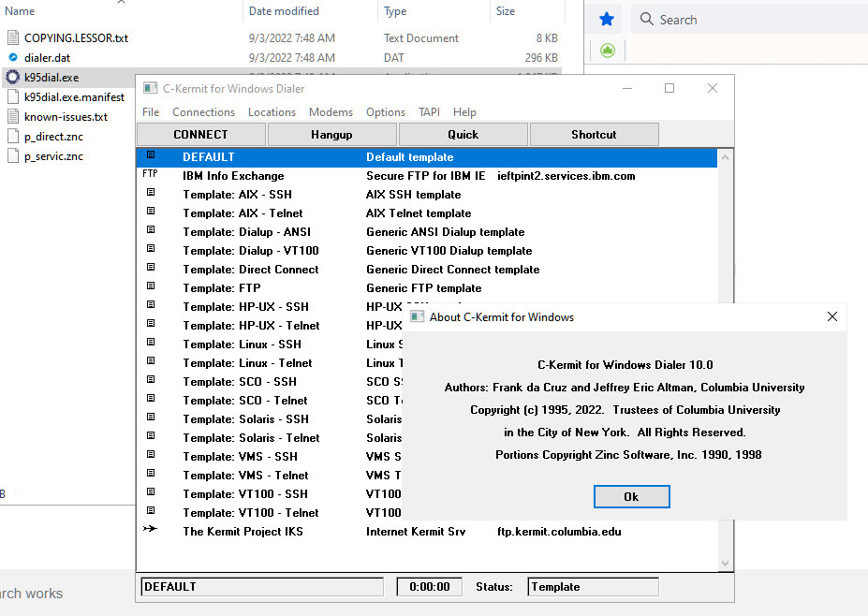The image size is (868, 616).
Task: Click the Hangup button
Action: [x=331, y=135]
